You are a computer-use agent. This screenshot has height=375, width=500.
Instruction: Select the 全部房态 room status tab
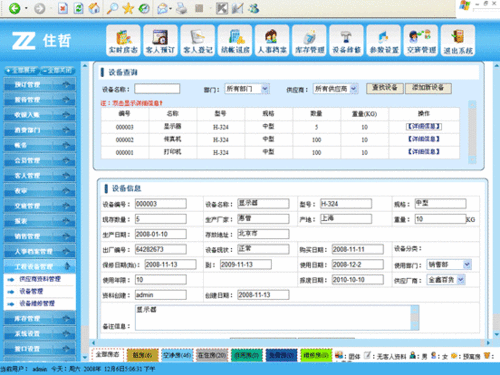107,355
